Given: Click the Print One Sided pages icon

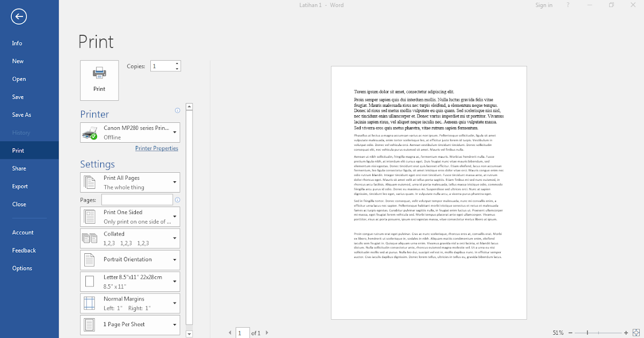Looking at the screenshot, I should 90,216.
